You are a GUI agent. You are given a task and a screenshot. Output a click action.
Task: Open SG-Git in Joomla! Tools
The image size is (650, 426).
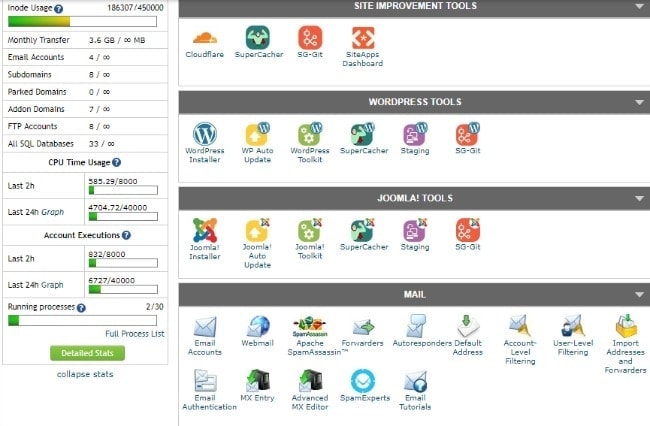click(x=468, y=235)
